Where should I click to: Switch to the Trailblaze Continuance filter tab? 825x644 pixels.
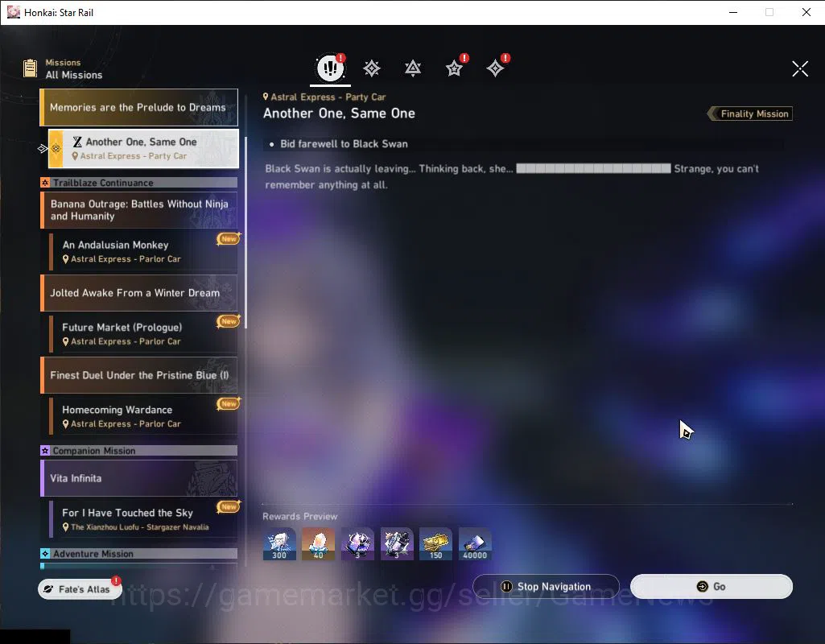coord(413,68)
